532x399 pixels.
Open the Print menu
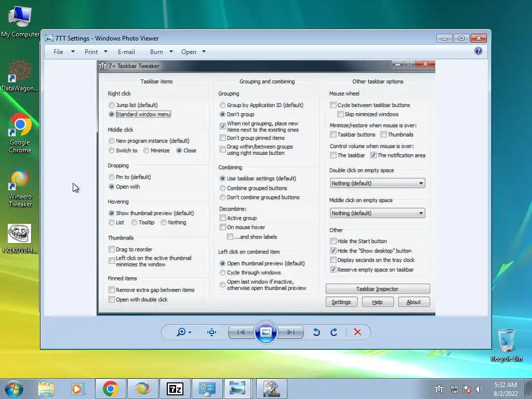click(x=91, y=52)
